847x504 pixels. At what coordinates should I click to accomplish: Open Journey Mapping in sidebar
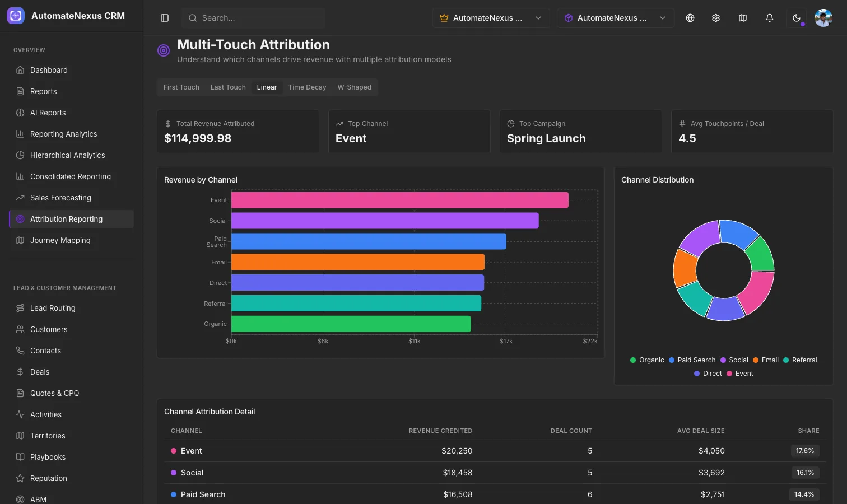coord(72,240)
